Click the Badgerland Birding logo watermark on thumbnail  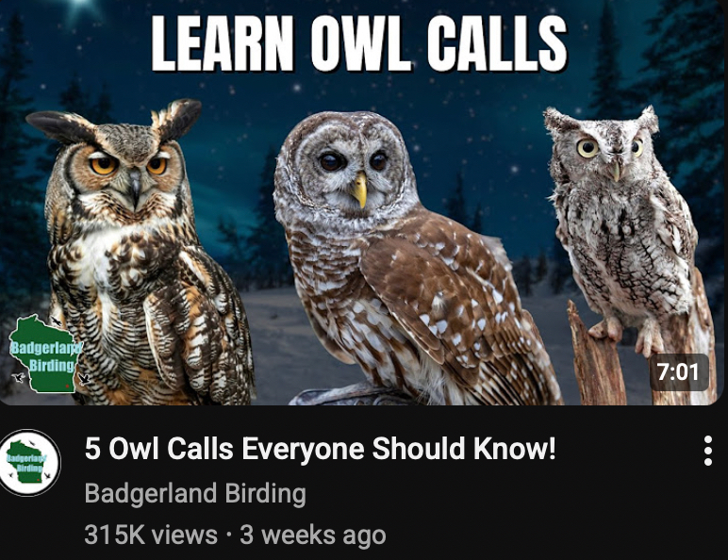(x=44, y=353)
